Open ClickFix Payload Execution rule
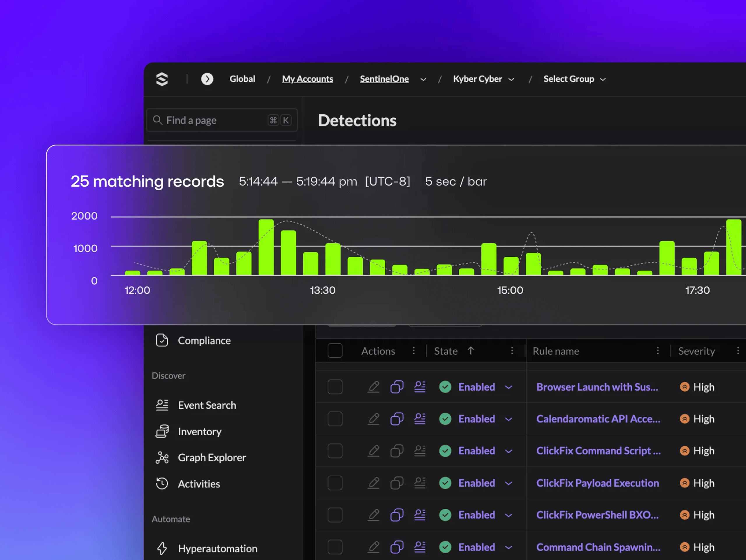The height and width of the screenshot is (560, 746). [x=597, y=483]
